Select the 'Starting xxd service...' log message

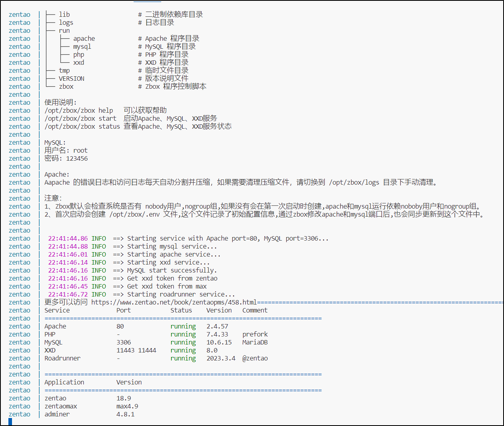coord(169,262)
